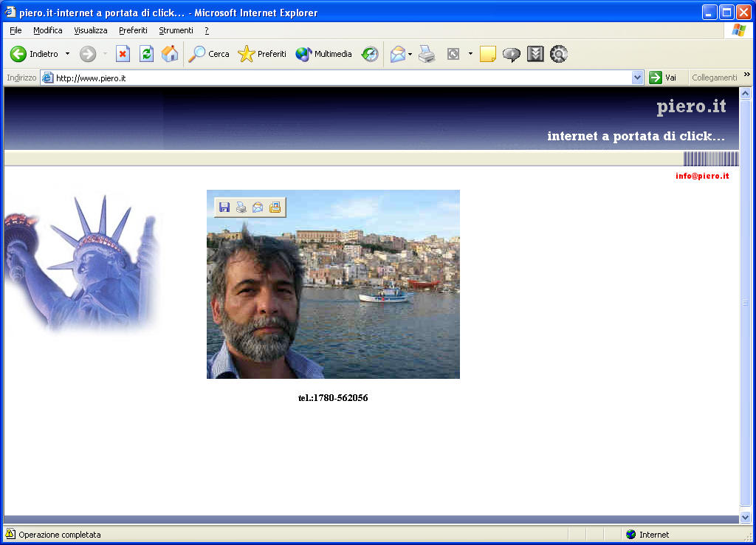Expand the dropdown arrow next to the grey square icon
756x545 pixels.
pyautogui.click(x=470, y=54)
